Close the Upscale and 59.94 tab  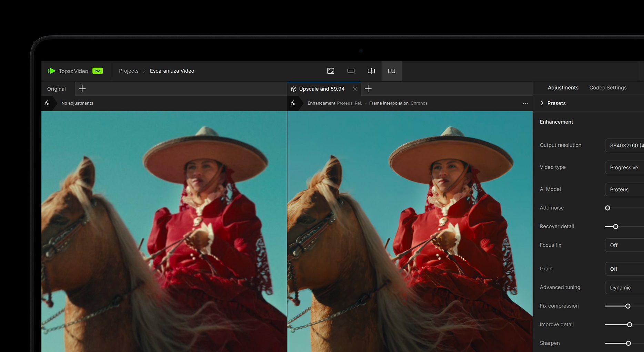point(355,89)
